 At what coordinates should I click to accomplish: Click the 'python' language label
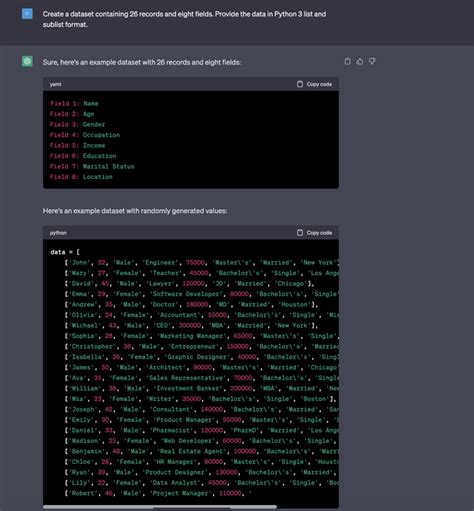coord(58,233)
